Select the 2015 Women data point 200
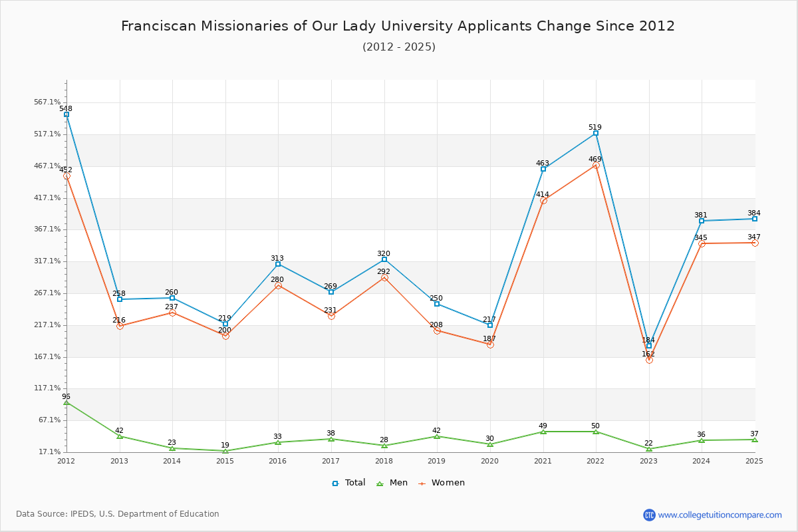The image size is (798, 532). (x=225, y=336)
